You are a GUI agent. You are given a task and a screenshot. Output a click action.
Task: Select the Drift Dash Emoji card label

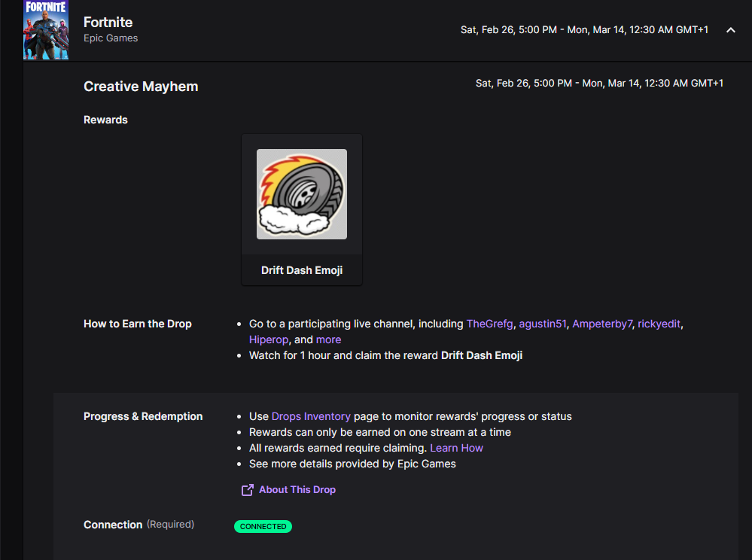click(302, 270)
